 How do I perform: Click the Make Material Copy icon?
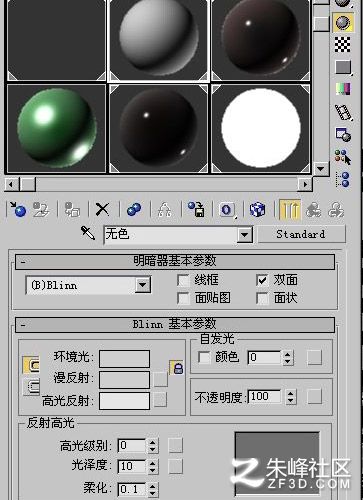[134, 209]
